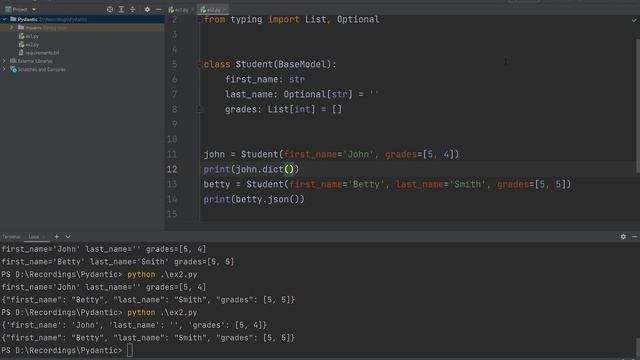Open the Project view dropdown

(x=34, y=9)
